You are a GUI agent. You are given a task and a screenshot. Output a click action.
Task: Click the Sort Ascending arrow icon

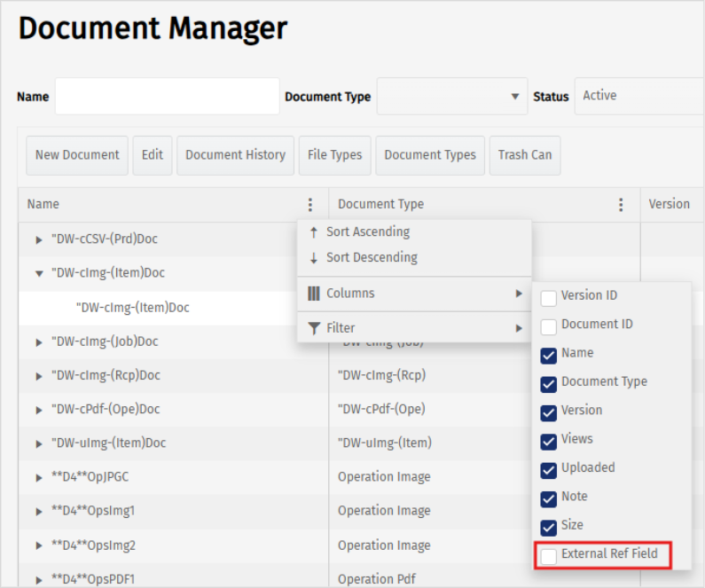coord(314,232)
